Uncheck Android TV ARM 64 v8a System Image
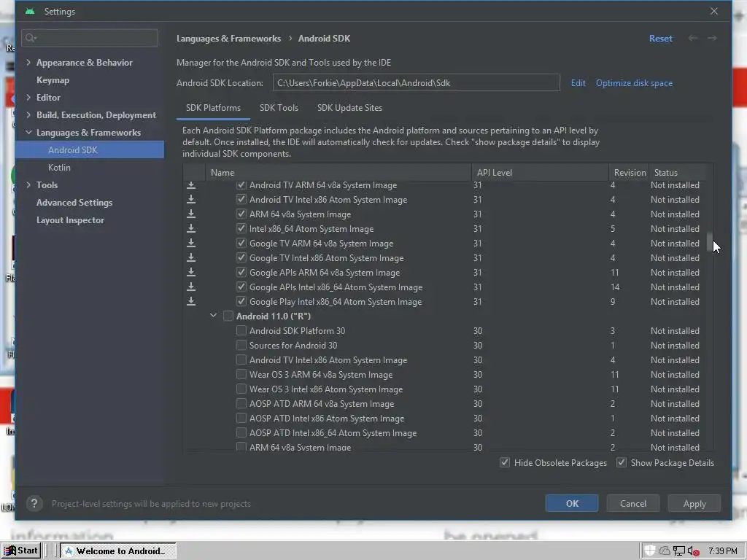 pos(241,184)
